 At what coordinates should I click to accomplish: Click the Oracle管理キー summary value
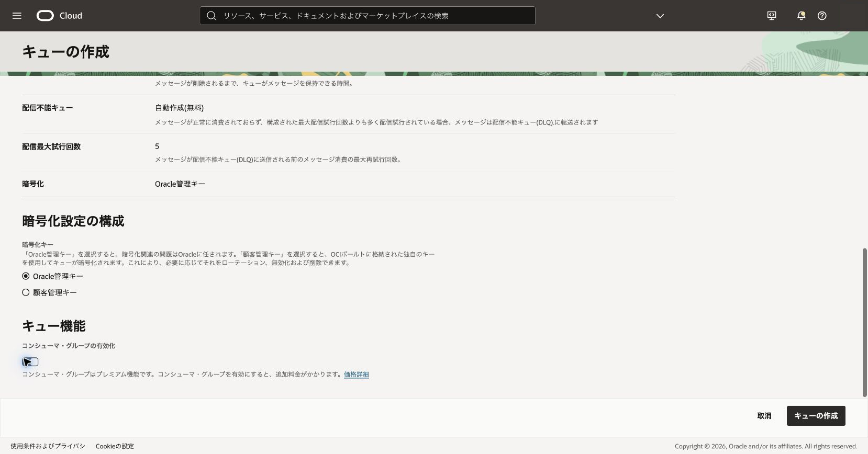(180, 184)
